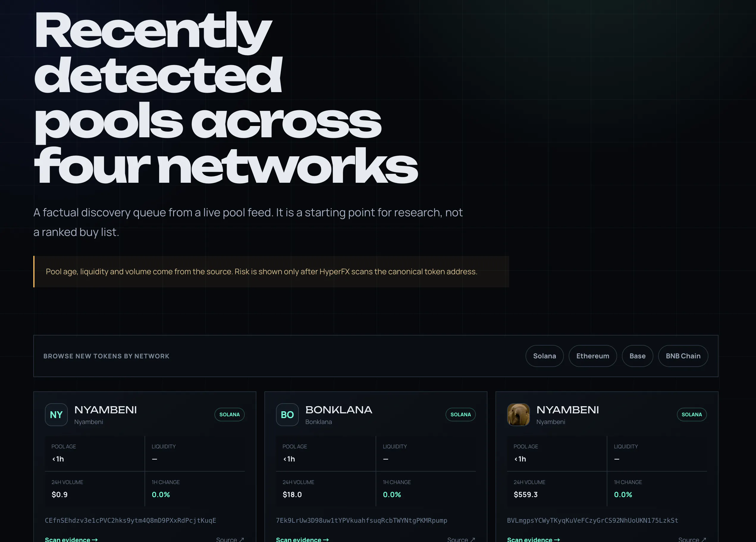The image size is (756, 542).
Task: Click the BONKLANA token title
Action: (338, 409)
